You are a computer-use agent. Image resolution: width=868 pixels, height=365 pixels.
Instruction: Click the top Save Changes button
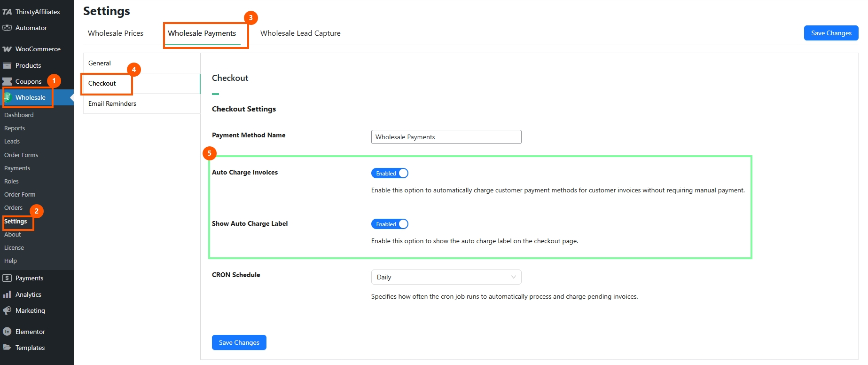(x=831, y=33)
